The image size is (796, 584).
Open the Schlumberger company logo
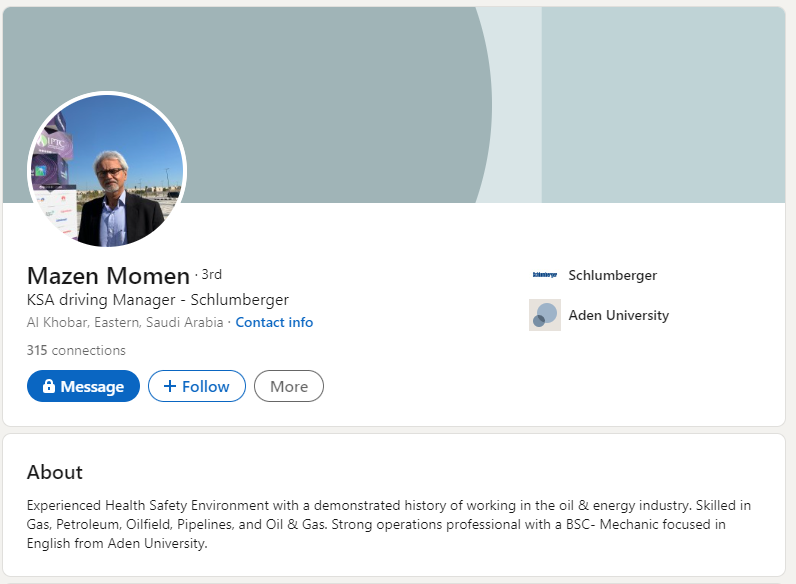pos(545,275)
